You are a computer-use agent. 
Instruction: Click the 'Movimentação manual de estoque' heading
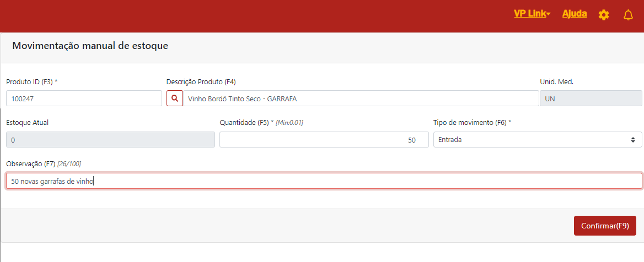point(90,46)
